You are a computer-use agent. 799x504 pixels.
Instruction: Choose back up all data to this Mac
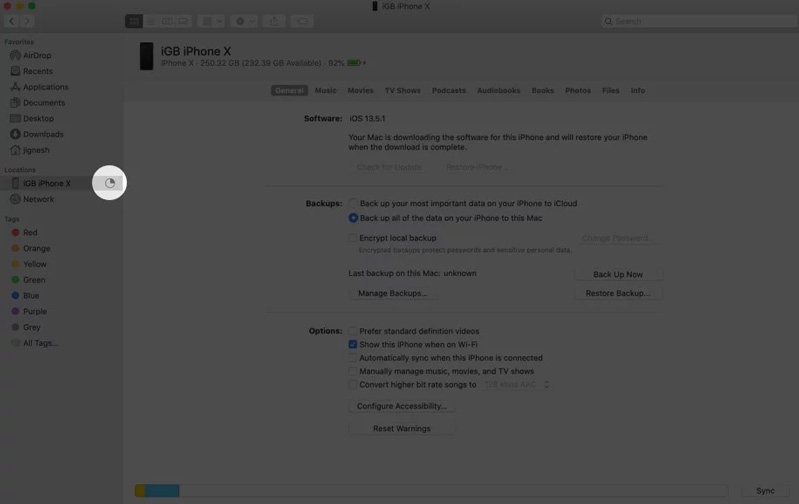click(353, 218)
